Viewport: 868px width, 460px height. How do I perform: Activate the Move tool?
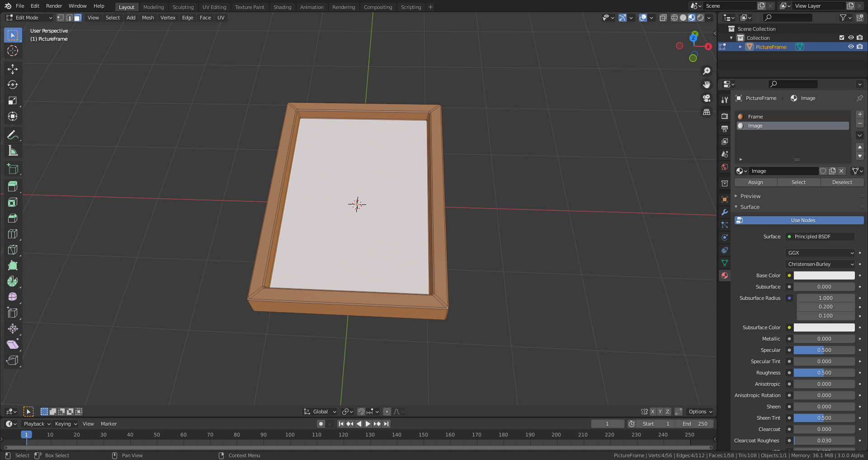[13, 69]
